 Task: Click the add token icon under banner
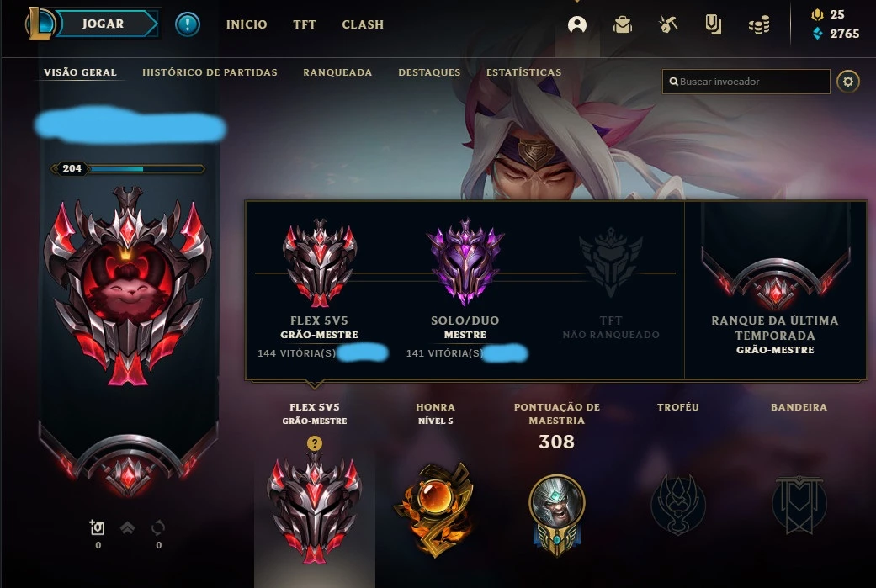[98, 527]
